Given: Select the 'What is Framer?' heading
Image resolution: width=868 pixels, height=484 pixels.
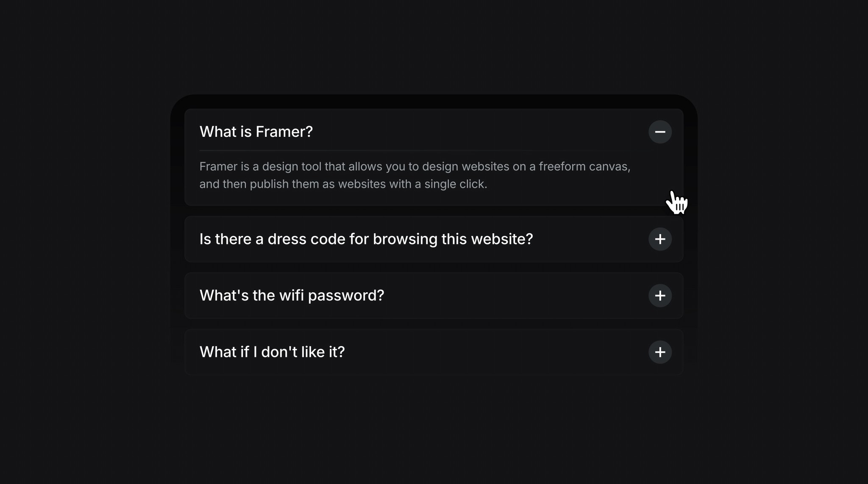Looking at the screenshot, I should pyautogui.click(x=256, y=132).
